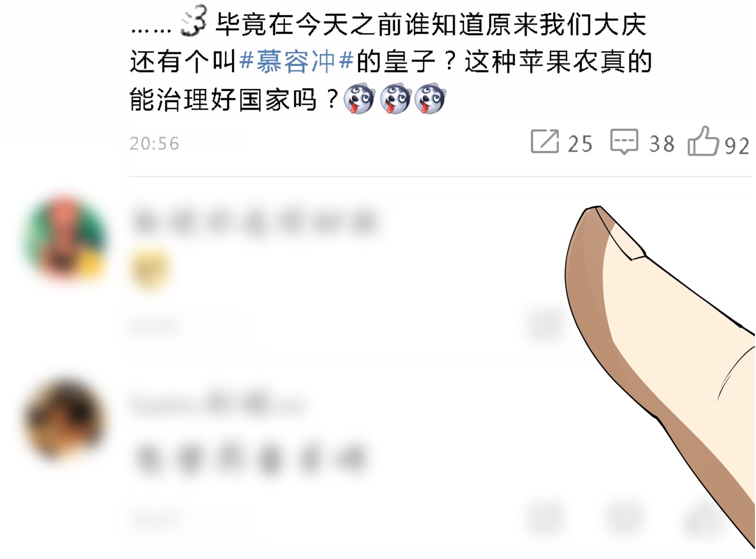Like the post using the thumbs-up icon
Image resolution: width=756 pixels, height=559 pixels.
703,141
